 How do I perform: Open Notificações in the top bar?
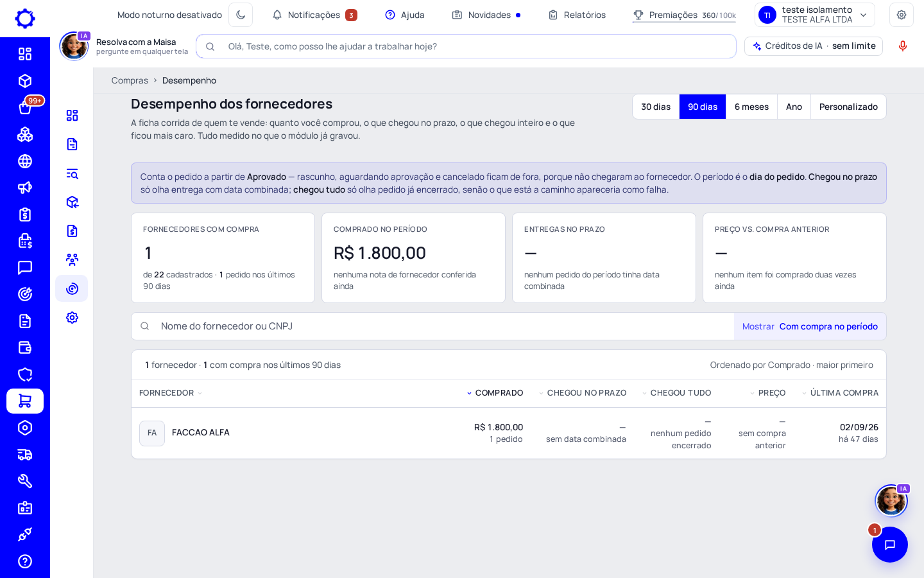314,15
